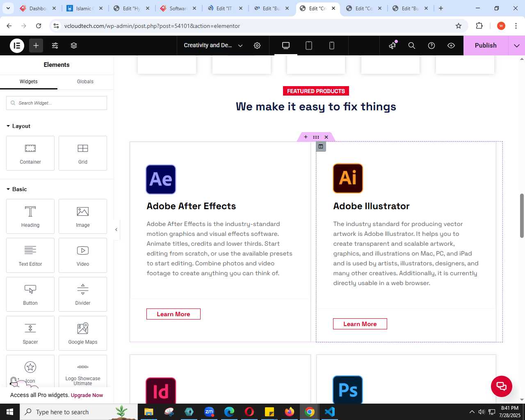Screen dimensions: 525x420
Task: Select the FEATURED PRODUCTS badge
Action: pyautogui.click(x=316, y=91)
